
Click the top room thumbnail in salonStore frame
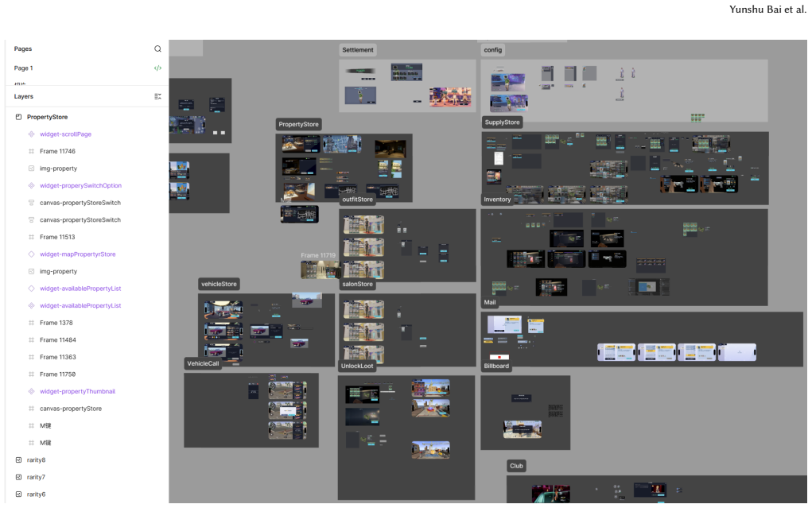tap(363, 309)
